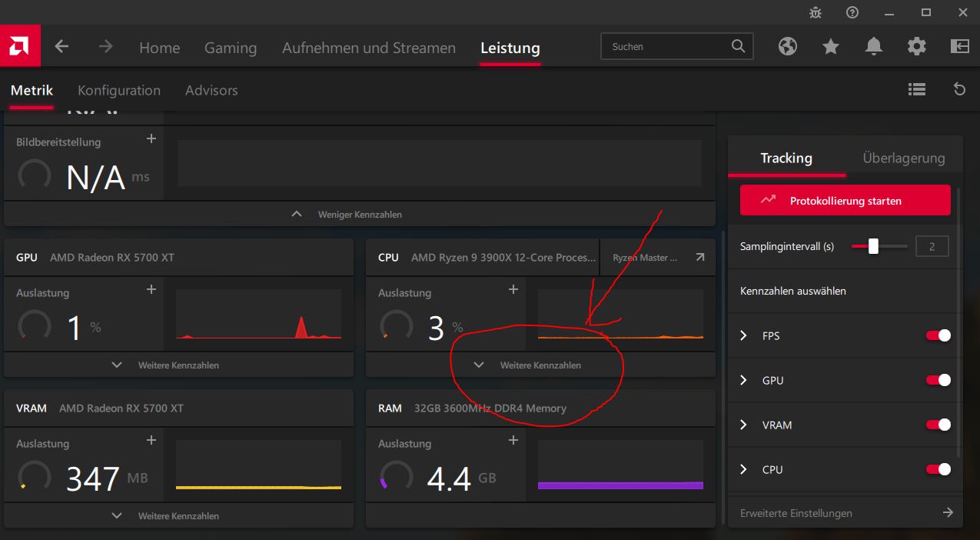Switch to list view icon

tap(916, 89)
